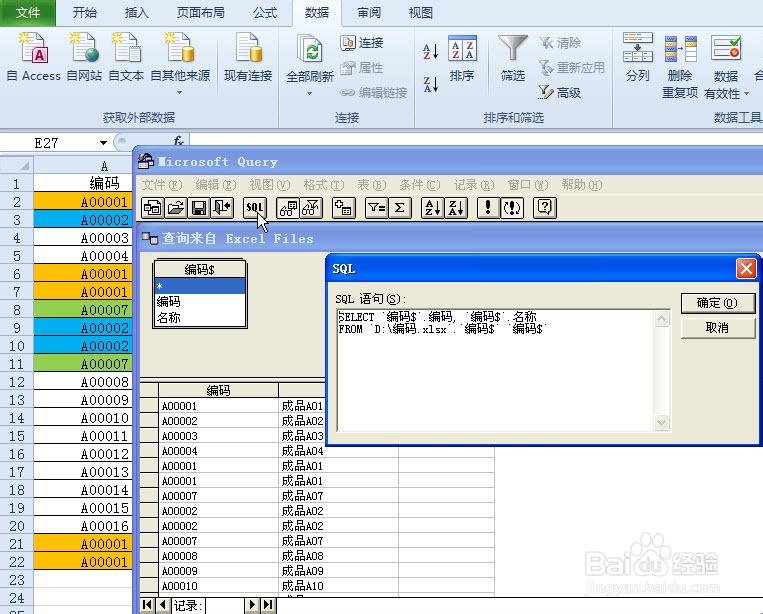This screenshot has height=614, width=763.
Task: Expand the From Other Sources (自其他来源) dropdown
Action: (180, 92)
